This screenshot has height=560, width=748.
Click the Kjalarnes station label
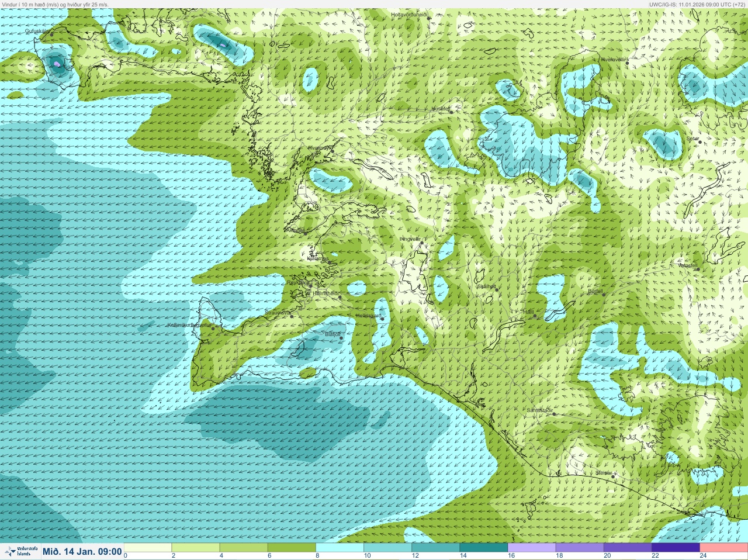pyautogui.click(x=318, y=258)
